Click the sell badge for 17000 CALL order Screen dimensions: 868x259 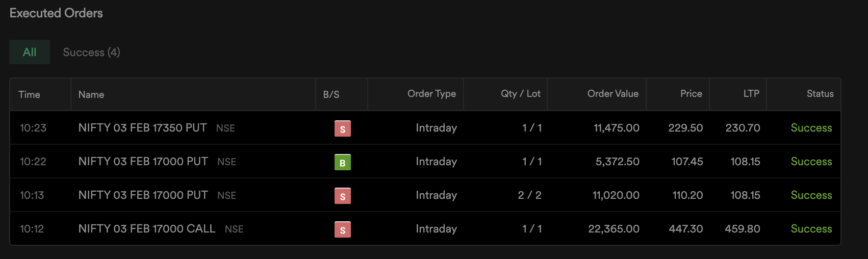coord(342,229)
